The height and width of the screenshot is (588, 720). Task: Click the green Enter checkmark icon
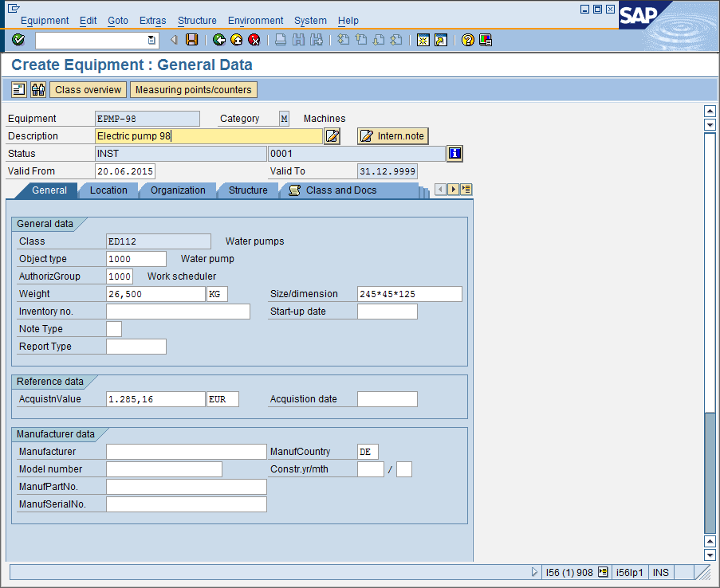coord(18,40)
